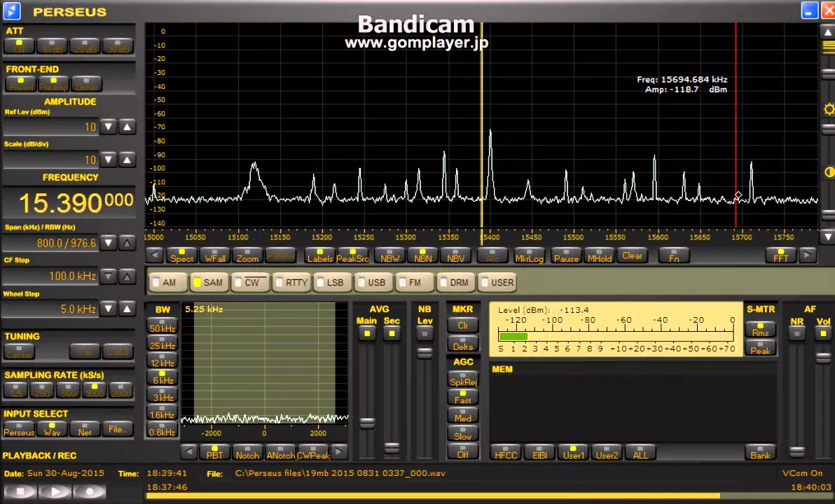The image size is (835, 504).
Task: Decrease Wheel Step with down arrow
Action: click(109, 309)
